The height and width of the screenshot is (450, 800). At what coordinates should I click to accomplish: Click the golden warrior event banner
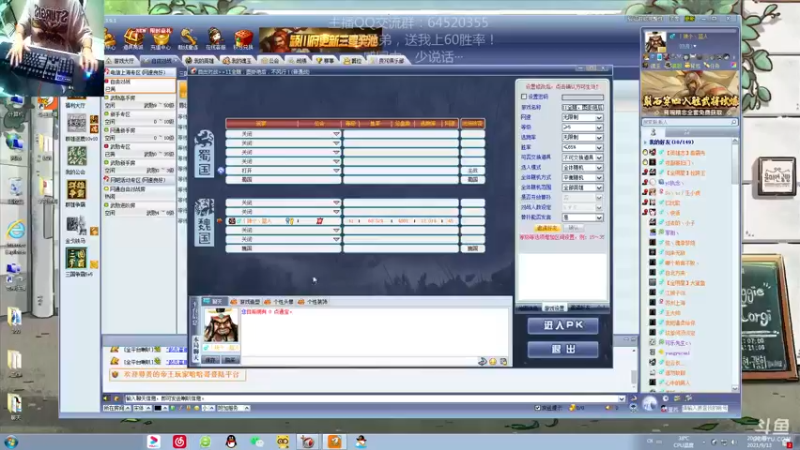[x=689, y=93]
